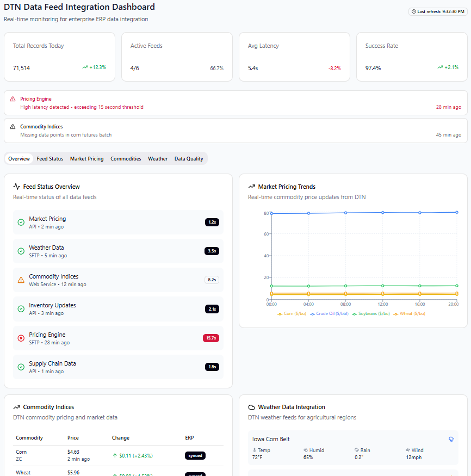Click the 15.7s latency badge on Pricing Engine

point(212,337)
